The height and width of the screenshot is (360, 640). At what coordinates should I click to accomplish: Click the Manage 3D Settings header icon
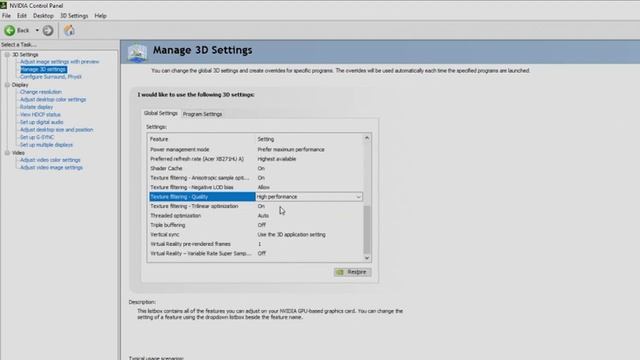tap(137, 53)
